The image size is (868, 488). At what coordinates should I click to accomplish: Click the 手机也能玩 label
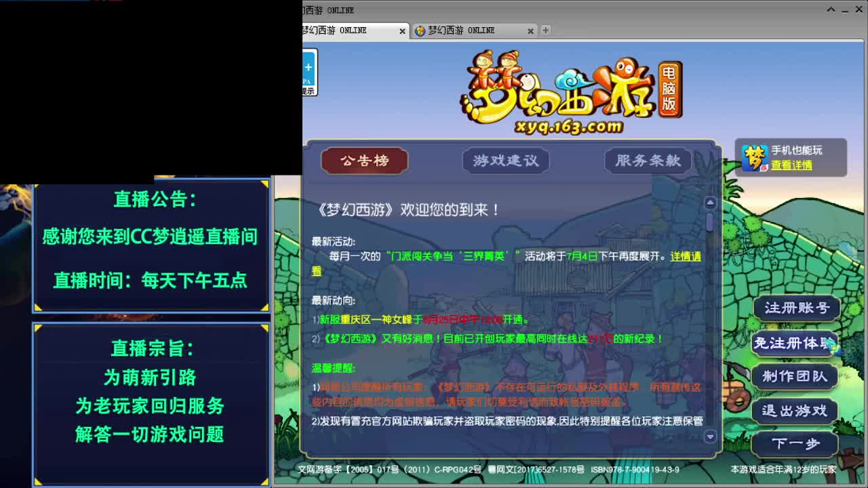(797, 150)
